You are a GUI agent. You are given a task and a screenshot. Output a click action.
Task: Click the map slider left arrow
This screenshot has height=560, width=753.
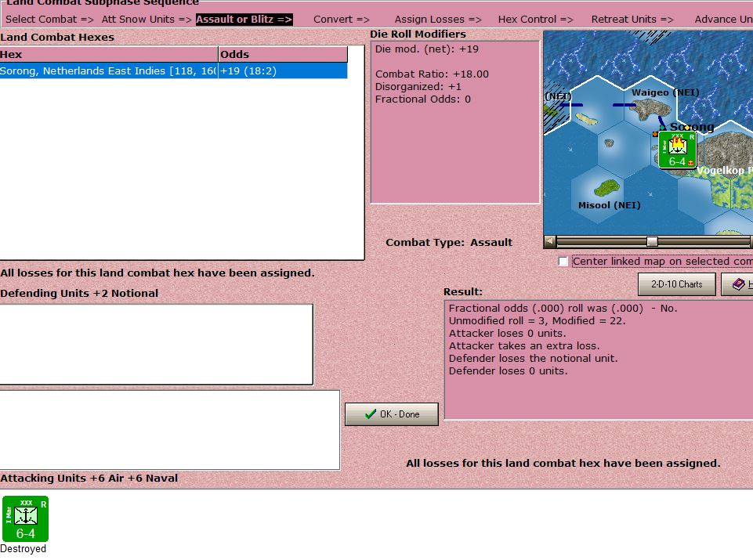click(x=550, y=241)
